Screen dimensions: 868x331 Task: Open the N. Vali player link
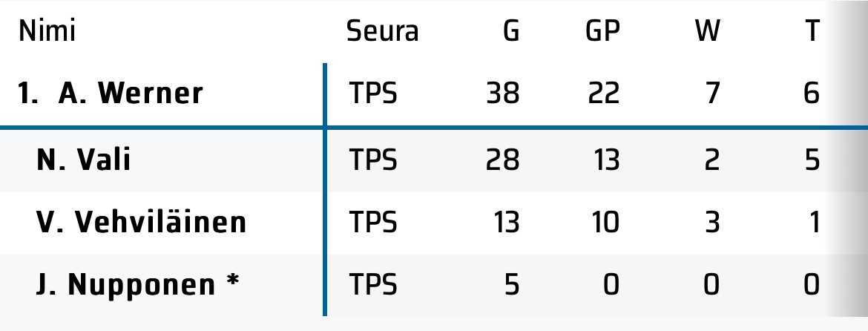tap(84, 160)
